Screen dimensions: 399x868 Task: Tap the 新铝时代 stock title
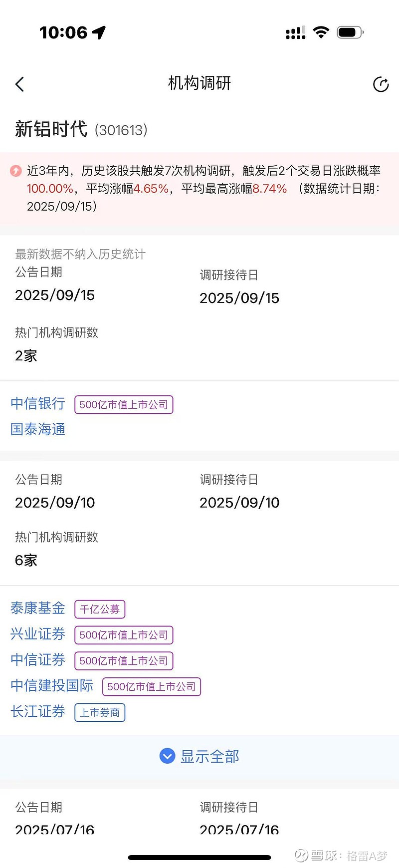[51, 129]
